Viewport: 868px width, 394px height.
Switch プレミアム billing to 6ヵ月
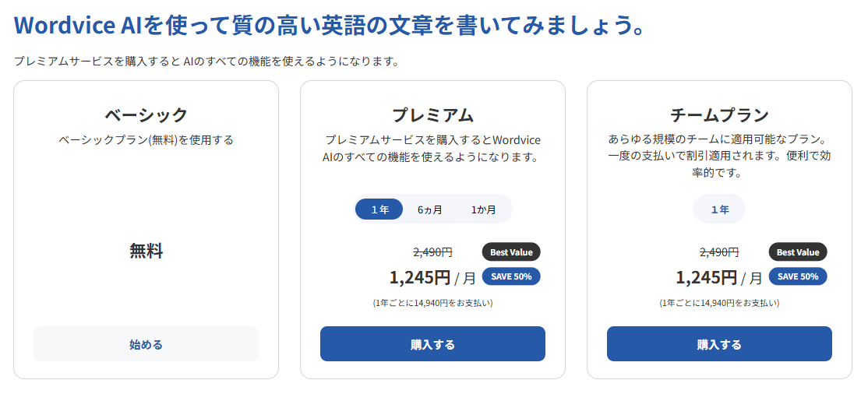pyautogui.click(x=429, y=209)
